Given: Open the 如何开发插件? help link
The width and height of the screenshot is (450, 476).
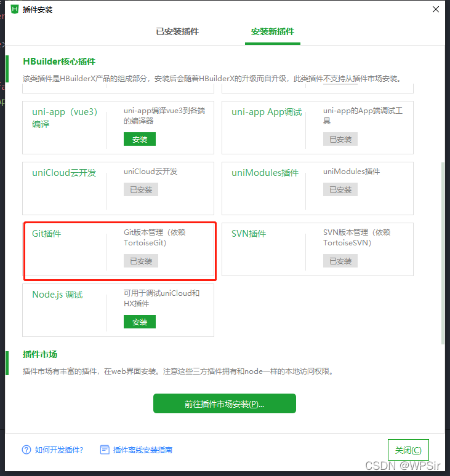Looking at the screenshot, I should tap(59, 450).
